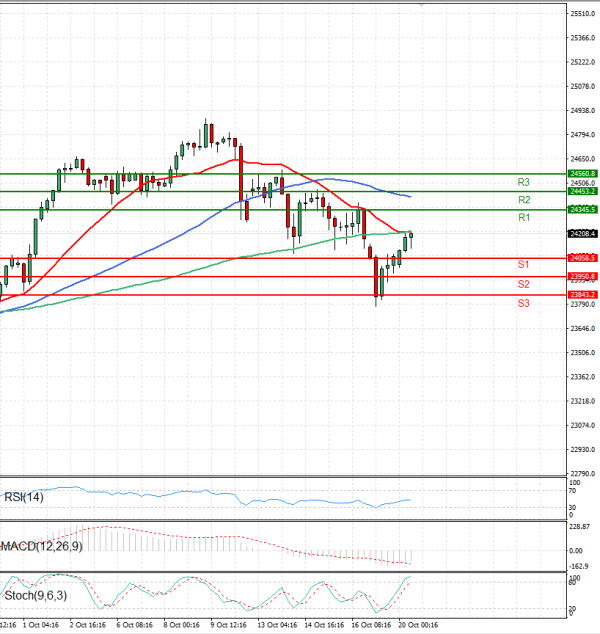Select the S3 support label
Screen dimensions: 600x634
tap(523, 303)
